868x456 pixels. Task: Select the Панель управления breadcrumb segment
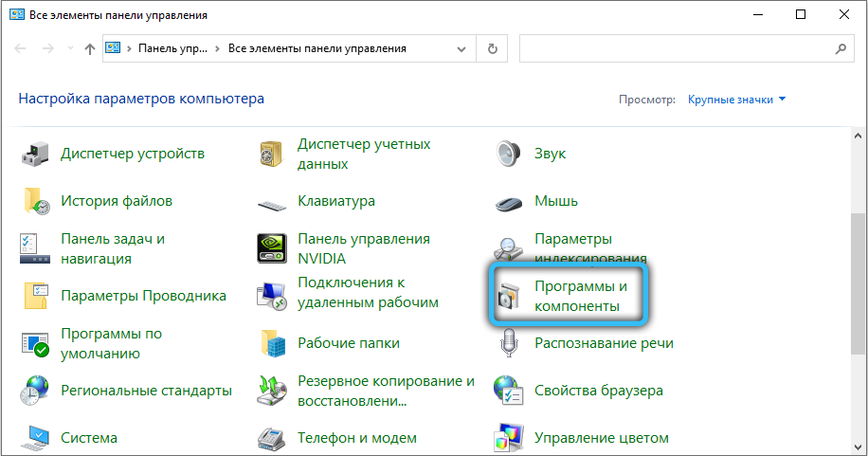click(174, 48)
